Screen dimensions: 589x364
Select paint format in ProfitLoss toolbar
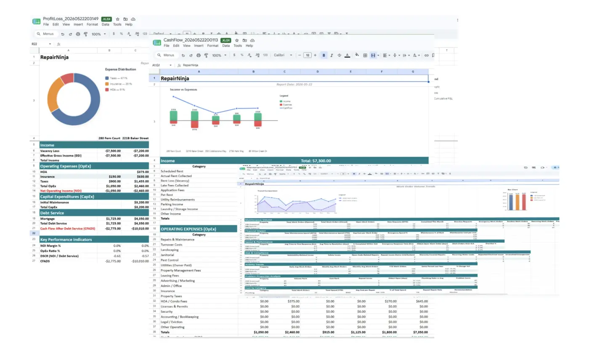coord(85,34)
